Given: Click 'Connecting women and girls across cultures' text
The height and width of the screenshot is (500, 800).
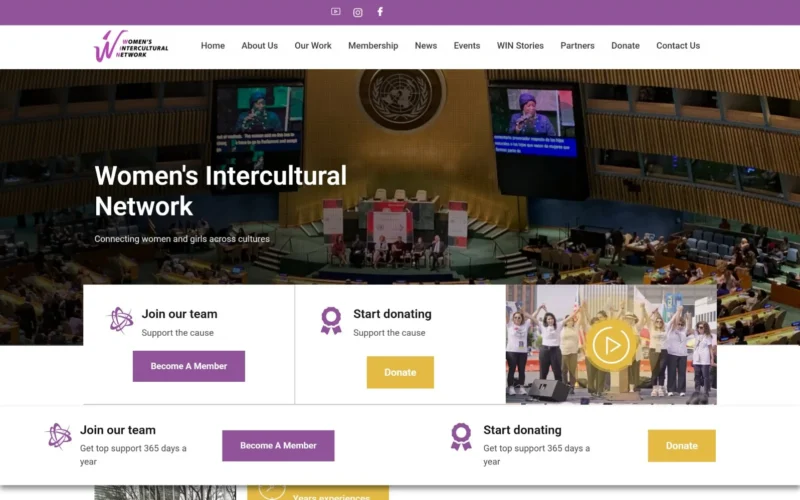Looking at the screenshot, I should pyautogui.click(x=182, y=239).
